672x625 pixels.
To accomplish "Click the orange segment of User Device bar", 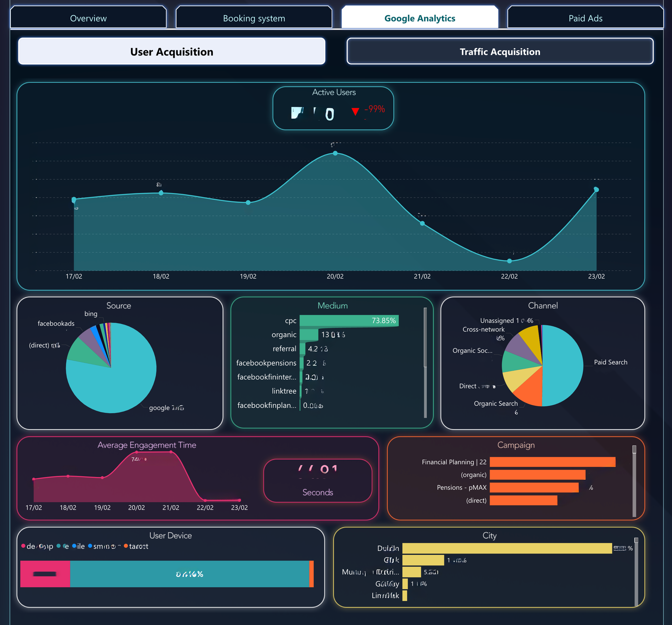I will click(311, 574).
